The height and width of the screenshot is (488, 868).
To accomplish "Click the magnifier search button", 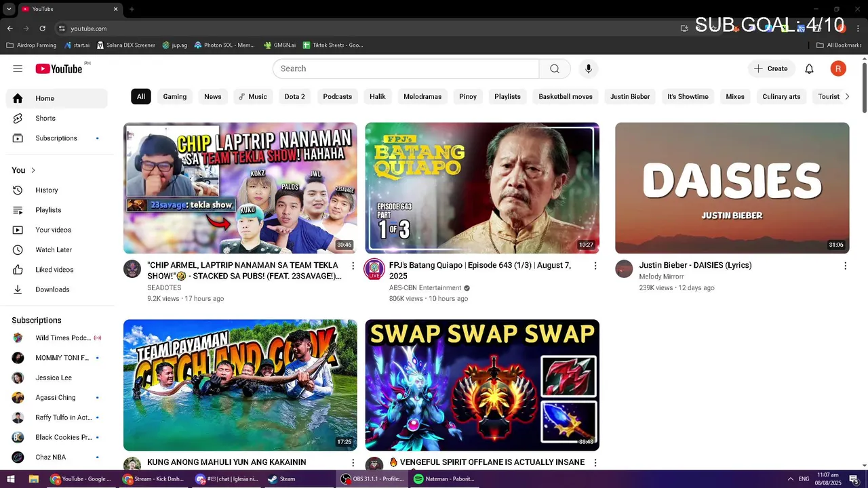I will pos(555,68).
